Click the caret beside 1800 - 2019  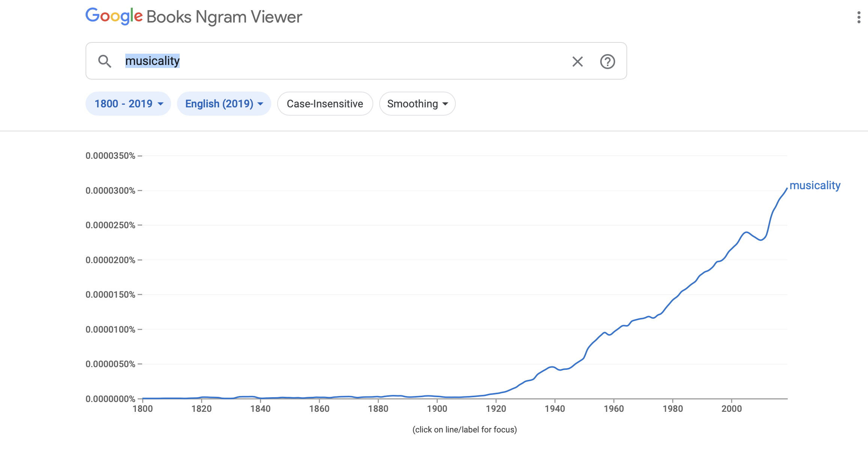161,104
